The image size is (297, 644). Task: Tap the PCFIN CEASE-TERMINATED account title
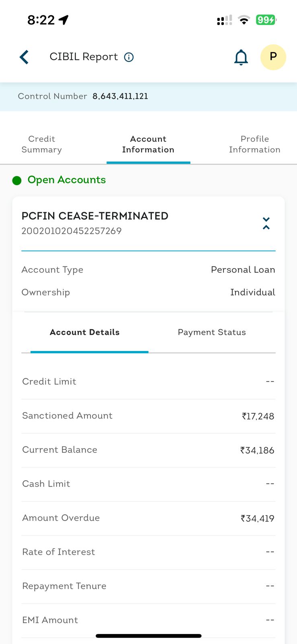click(95, 216)
